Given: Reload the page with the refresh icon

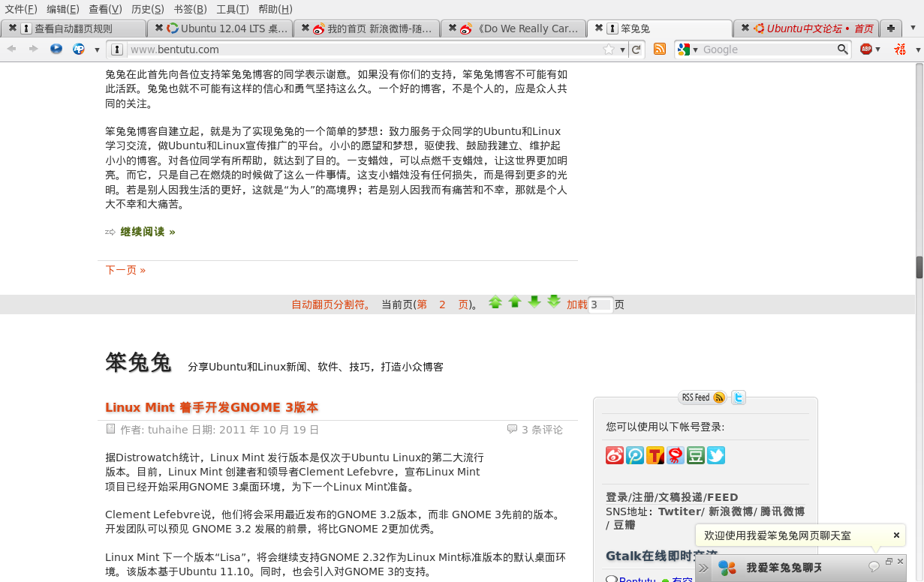Looking at the screenshot, I should coord(637,49).
